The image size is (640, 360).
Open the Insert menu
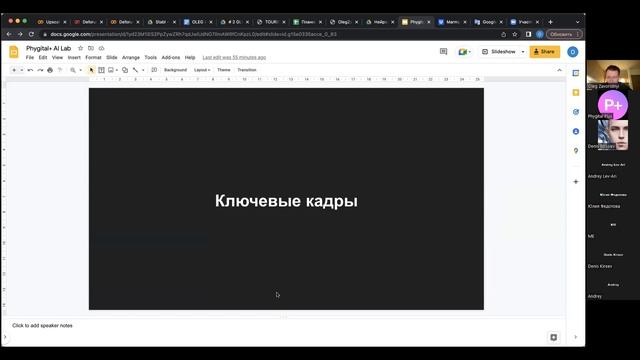tap(74, 58)
